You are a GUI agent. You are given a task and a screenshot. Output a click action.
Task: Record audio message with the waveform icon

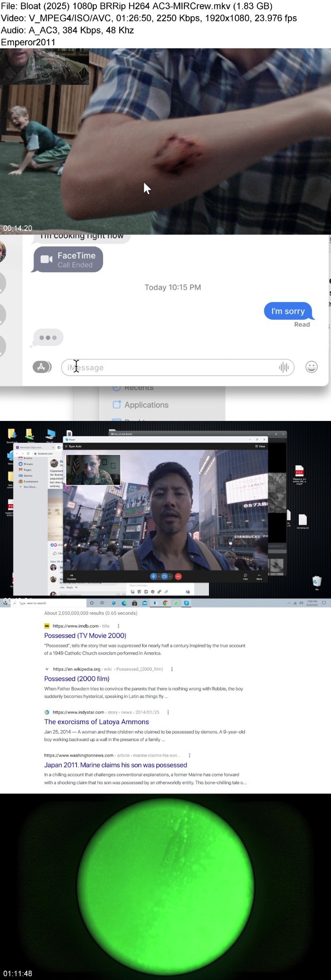click(284, 367)
